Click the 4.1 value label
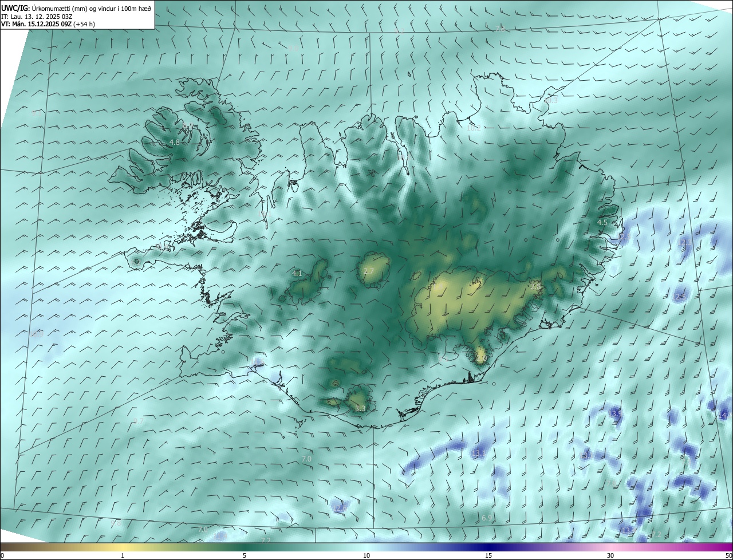The image size is (733, 560). (x=297, y=274)
